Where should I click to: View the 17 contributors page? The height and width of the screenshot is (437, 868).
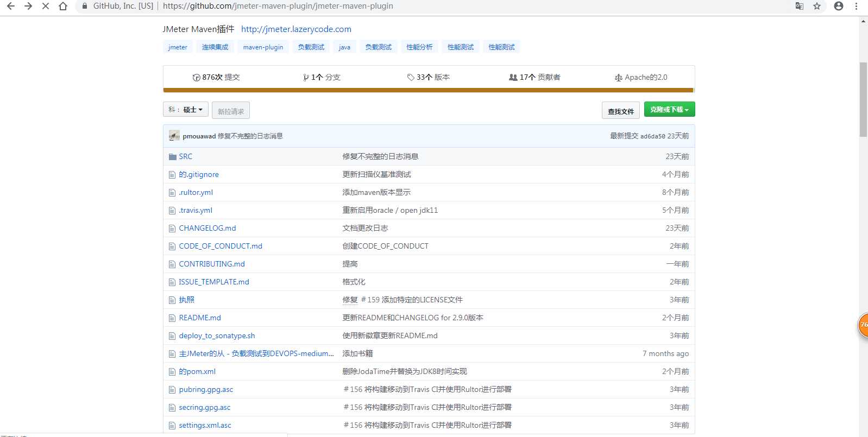point(534,77)
